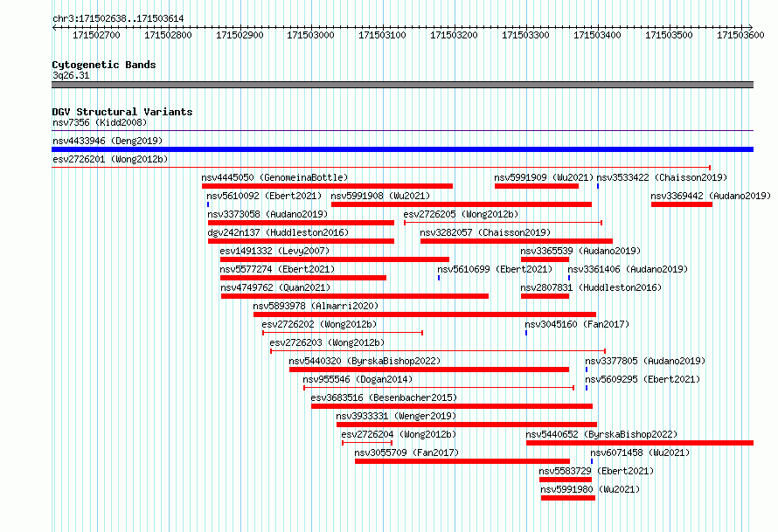Open nsv5991909 (Wu2021) variant
Image resolution: width=778 pixels, height=532 pixels.
[544, 177]
